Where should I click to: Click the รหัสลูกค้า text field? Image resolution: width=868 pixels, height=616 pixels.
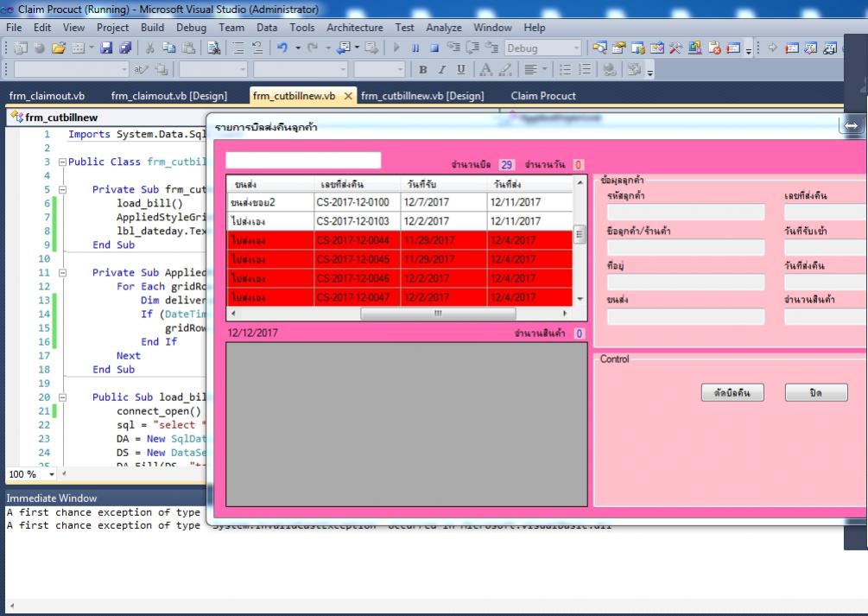click(685, 212)
